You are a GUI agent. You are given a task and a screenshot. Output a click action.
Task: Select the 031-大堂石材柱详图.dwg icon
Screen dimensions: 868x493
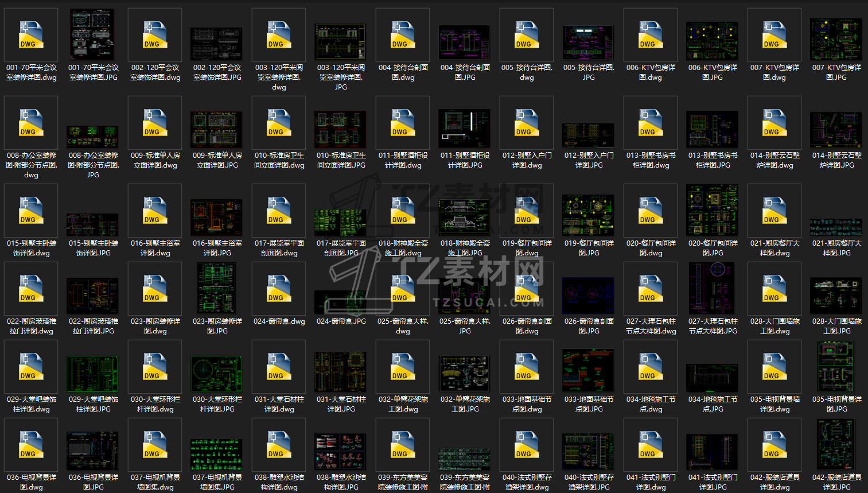279,367
